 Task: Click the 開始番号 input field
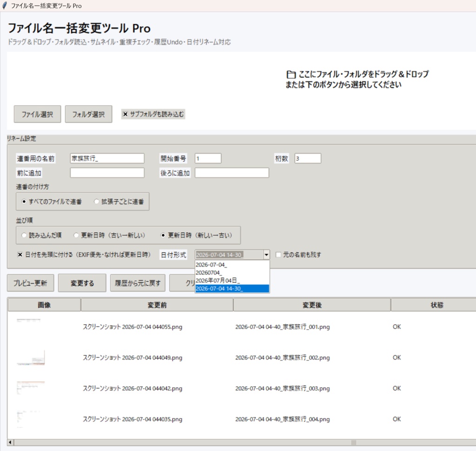[208, 158]
